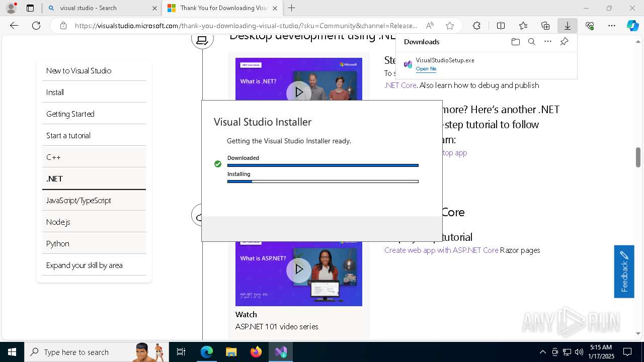Open the taskbar volume icon
This screenshot has height=362, width=644.
579,352
